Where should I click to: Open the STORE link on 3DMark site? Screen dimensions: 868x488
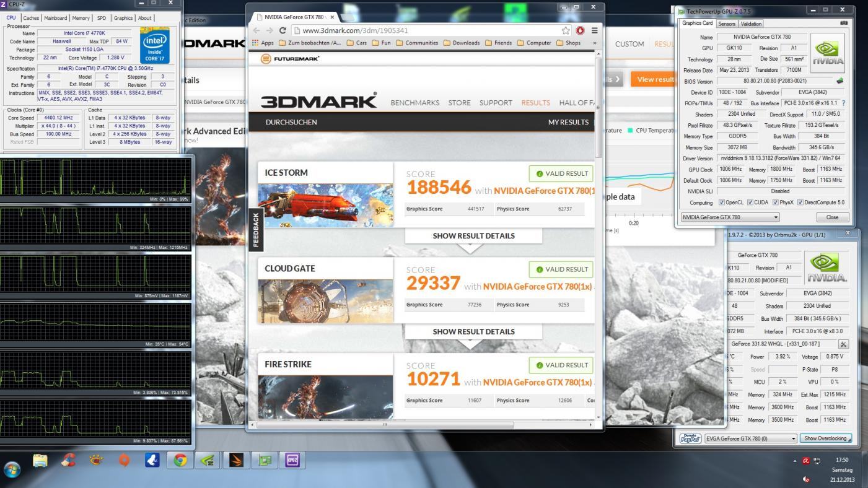pos(459,103)
